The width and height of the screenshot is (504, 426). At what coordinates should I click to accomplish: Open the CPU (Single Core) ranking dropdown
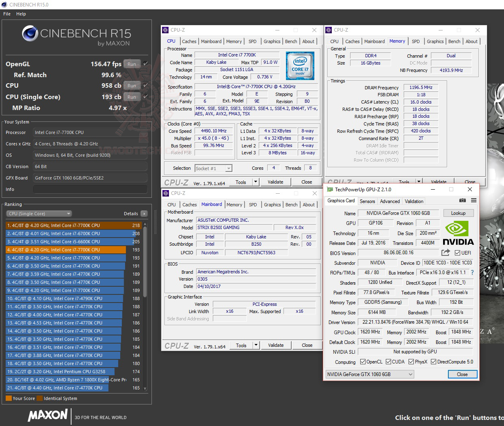click(39, 214)
